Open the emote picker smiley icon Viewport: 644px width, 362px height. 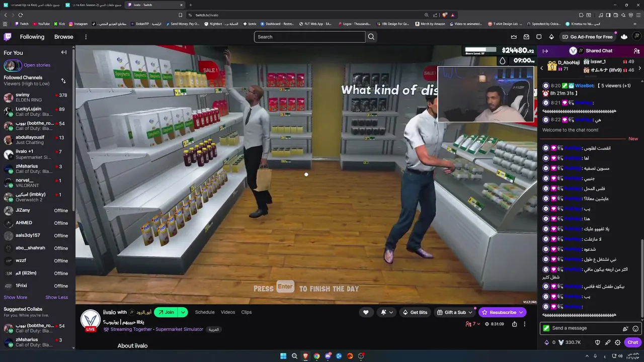coord(635,328)
